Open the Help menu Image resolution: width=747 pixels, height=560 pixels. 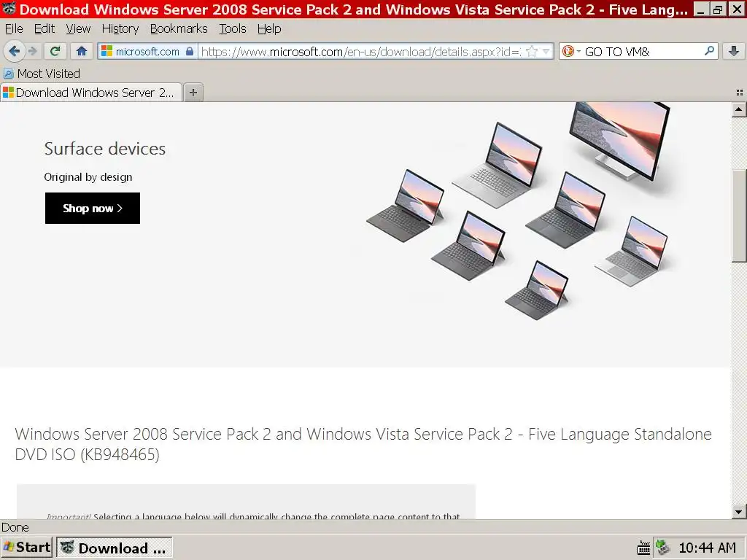click(269, 28)
